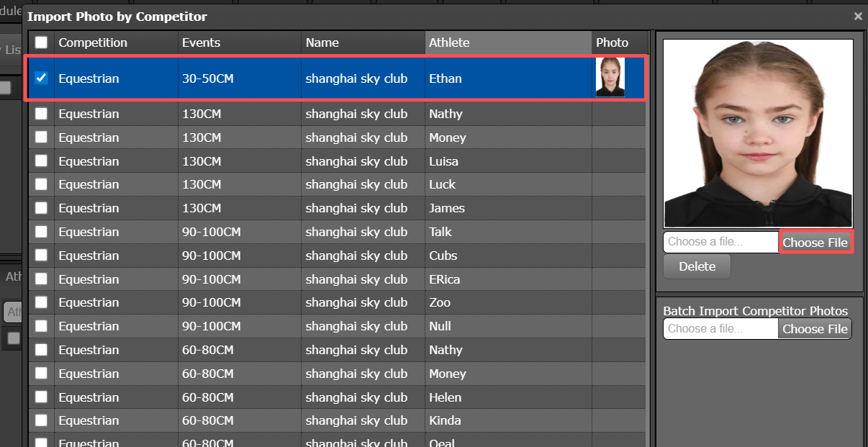Click Ethan's photo thumbnail in the table

[x=610, y=76]
